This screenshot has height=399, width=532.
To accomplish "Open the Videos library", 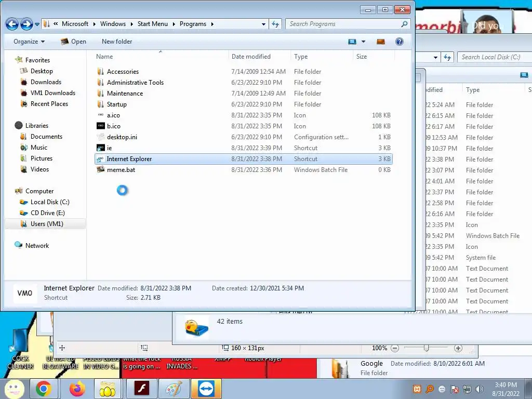I will click(x=39, y=169).
